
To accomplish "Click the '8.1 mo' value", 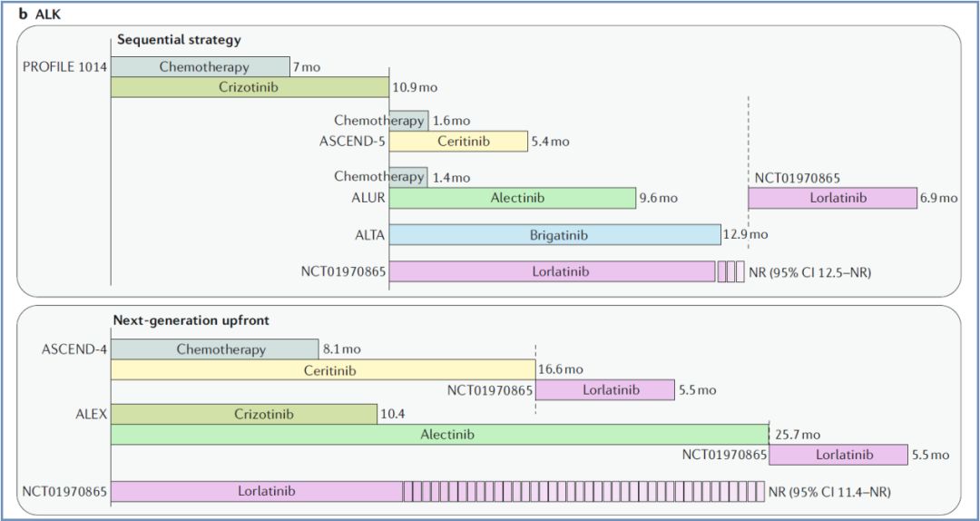I will pos(340,349).
